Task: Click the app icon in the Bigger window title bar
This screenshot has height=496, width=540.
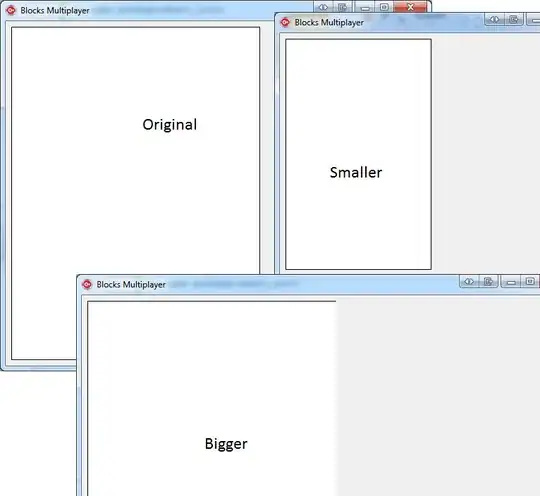Action: click(x=87, y=285)
